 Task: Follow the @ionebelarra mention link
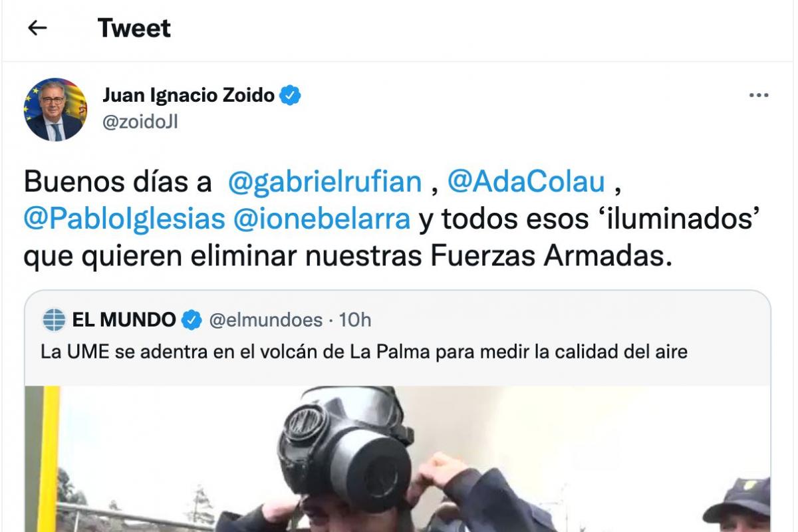tap(322, 219)
